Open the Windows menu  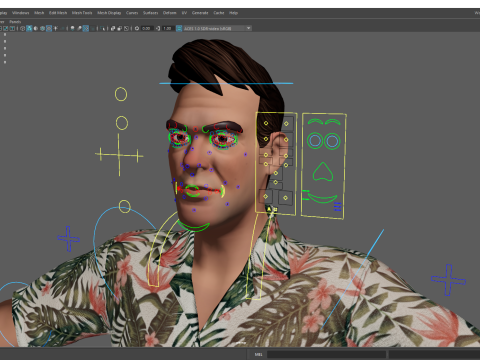click(x=21, y=13)
